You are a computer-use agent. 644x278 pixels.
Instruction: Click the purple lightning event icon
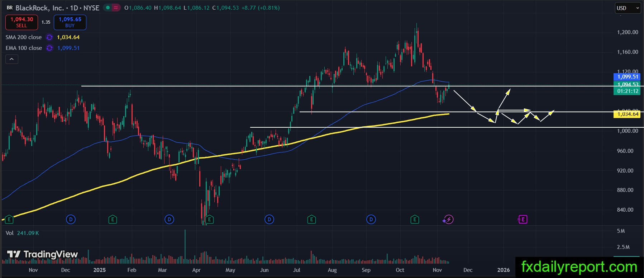448,219
